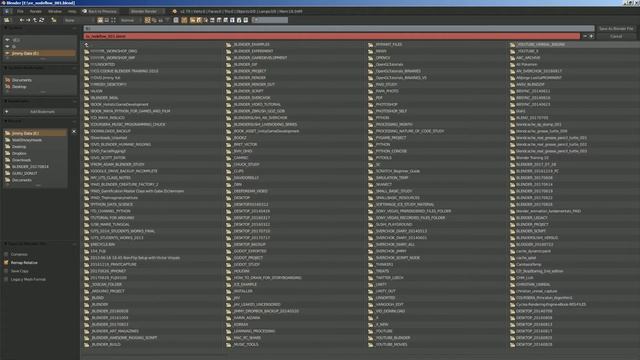
Task: Increment filename number plus icon
Action: [591, 36]
